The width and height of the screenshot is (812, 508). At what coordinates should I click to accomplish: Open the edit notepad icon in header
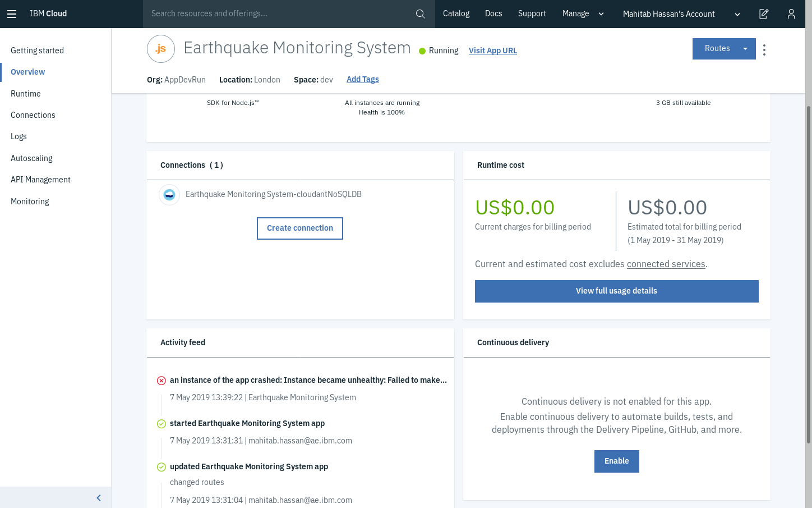[x=764, y=14]
